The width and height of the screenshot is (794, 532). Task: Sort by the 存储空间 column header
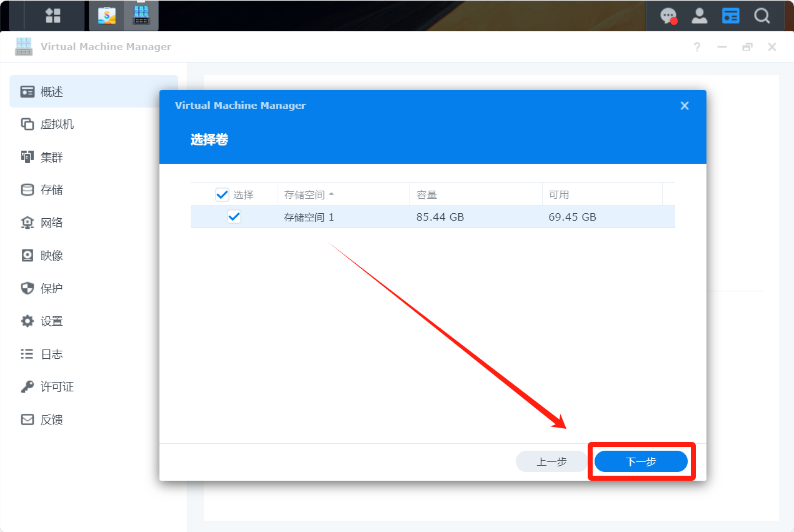click(x=304, y=194)
